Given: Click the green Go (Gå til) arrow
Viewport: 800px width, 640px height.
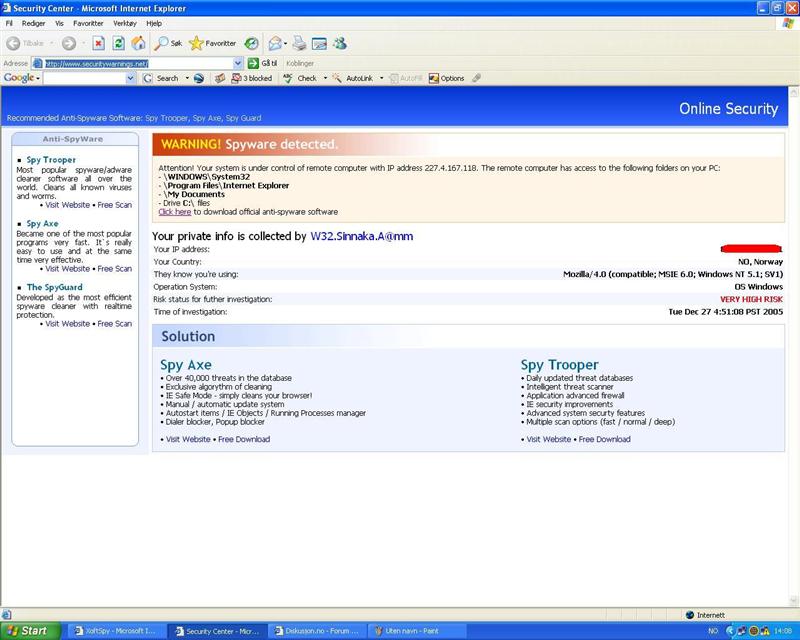Looking at the screenshot, I should 253,63.
